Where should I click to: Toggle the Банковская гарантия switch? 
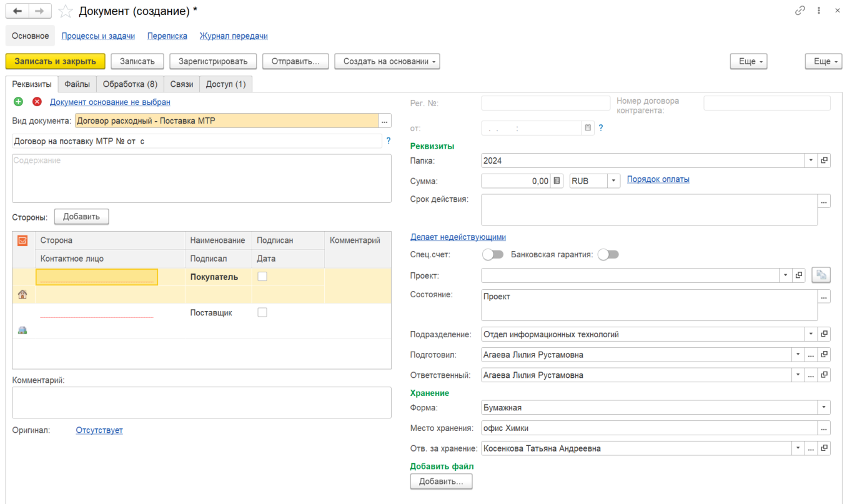pyautogui.click(x=608, y=255)
